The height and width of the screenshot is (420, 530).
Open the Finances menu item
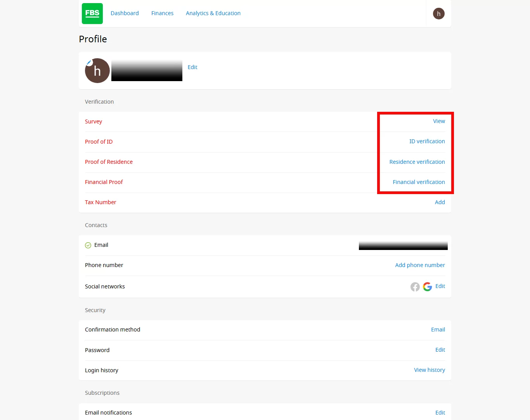pos(162,13)
